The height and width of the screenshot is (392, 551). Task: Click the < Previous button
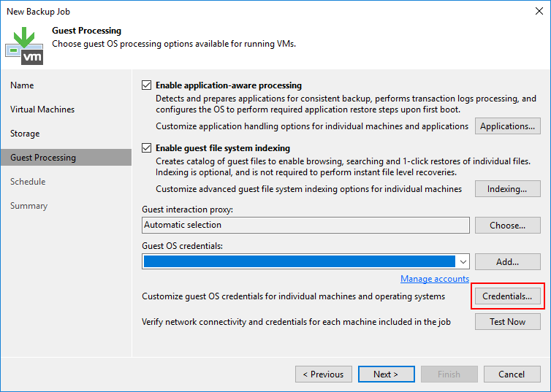click(x=324, y=374)
